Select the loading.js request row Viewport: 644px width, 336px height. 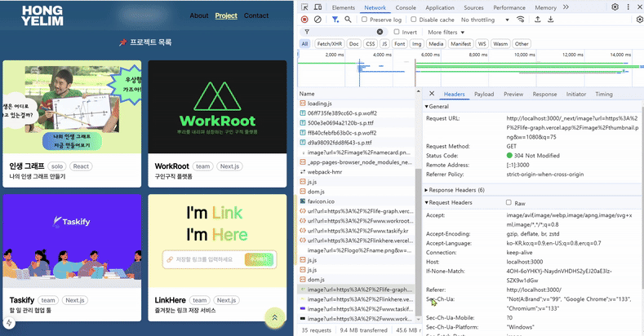(357, 104)
